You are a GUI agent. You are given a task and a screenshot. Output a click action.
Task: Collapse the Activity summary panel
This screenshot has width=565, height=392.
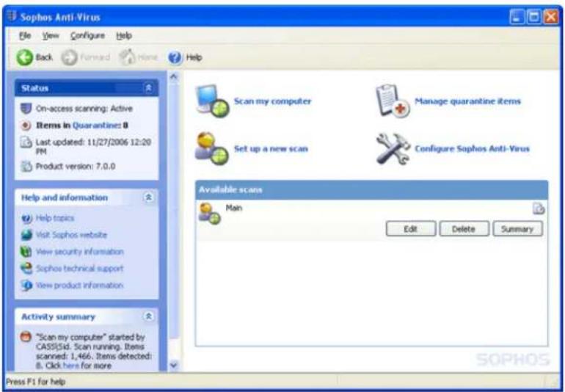pyautogui.click(x=148, y=316)
